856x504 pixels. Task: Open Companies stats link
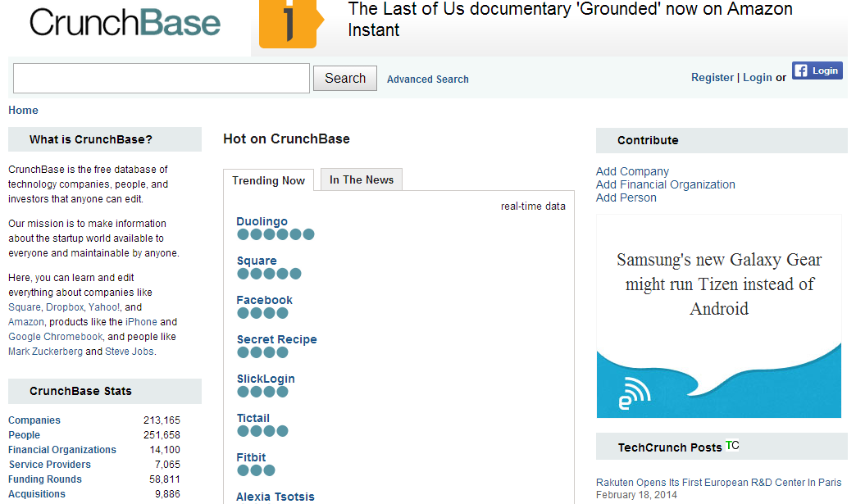[34, 420]
